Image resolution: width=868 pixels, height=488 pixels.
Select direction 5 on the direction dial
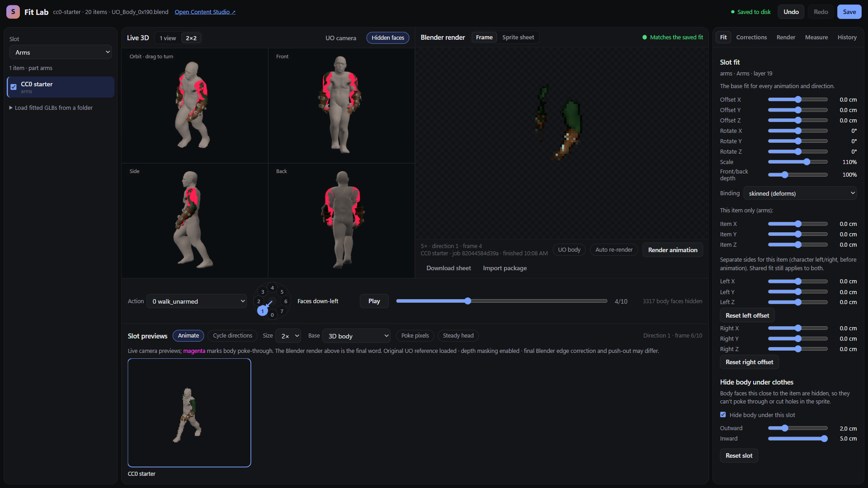click(282, 292)
